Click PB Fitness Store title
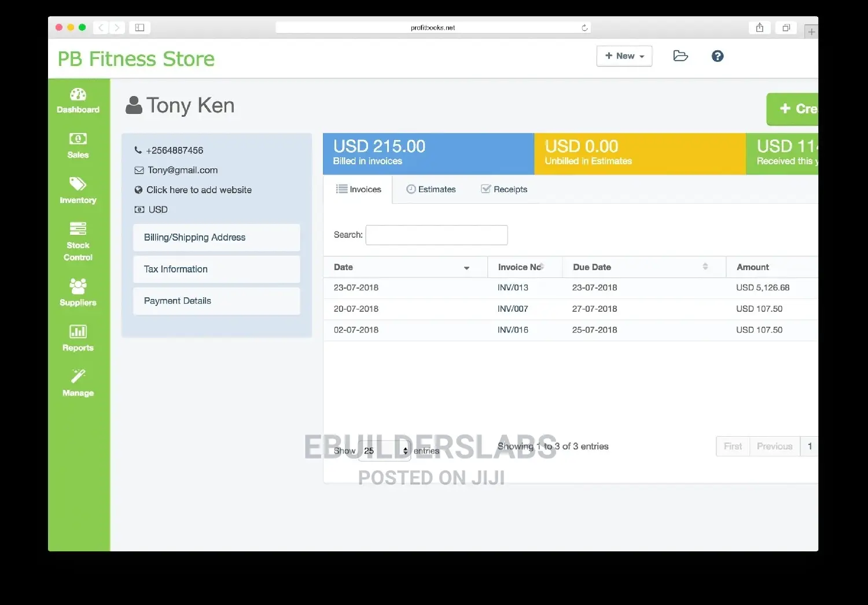Screen dimensions: 868x605 pyautogui.click(x=136, y=59)
